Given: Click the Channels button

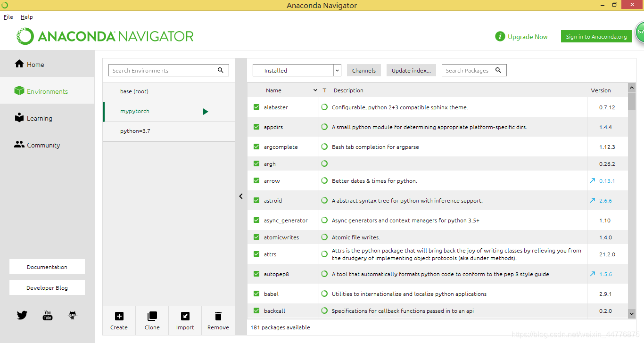Looking at the screenshot, I should click(x=364, y=70).
